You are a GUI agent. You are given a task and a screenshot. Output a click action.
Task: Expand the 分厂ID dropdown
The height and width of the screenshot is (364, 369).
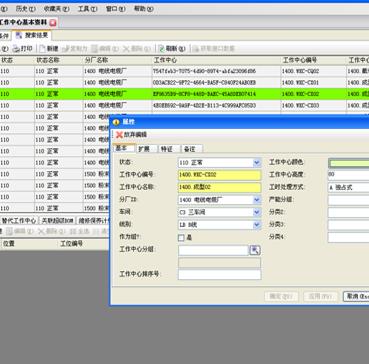click(x=257, y=200)
